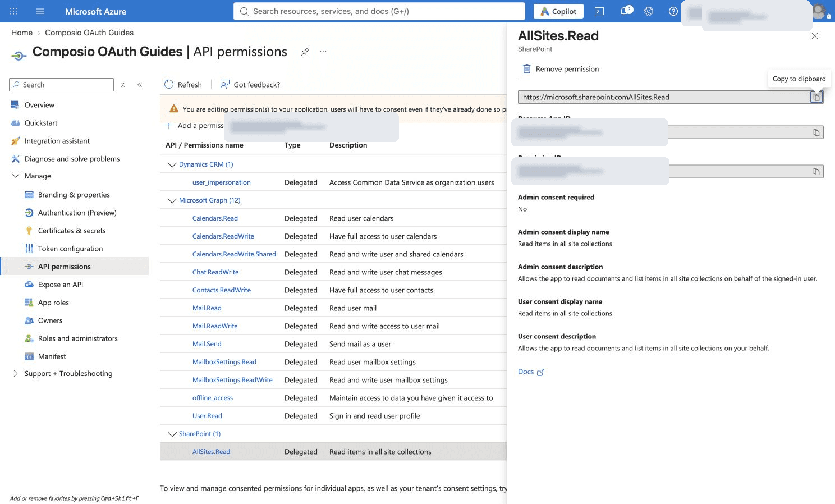This screenshot has height=504, width=835.
Task: Open the Mail.Send permission
Action: coord(207,344)
